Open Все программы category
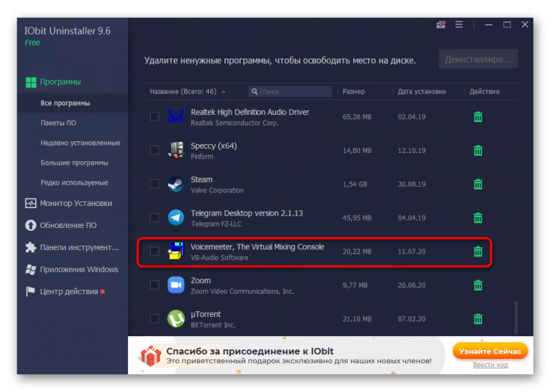This screenshot has height=392, width=551. [72, 103]
